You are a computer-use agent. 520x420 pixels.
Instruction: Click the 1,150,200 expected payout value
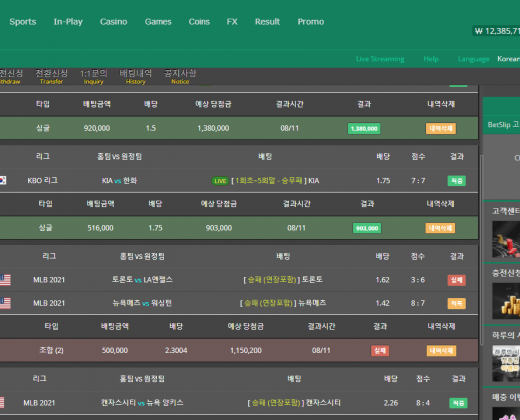pyautogui.click(x=246, y=350)
